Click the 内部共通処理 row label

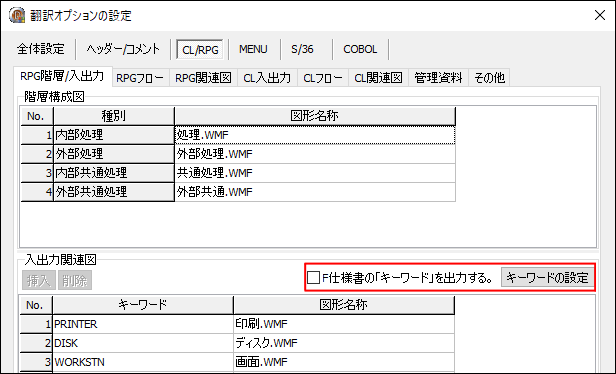pos(114,173)
